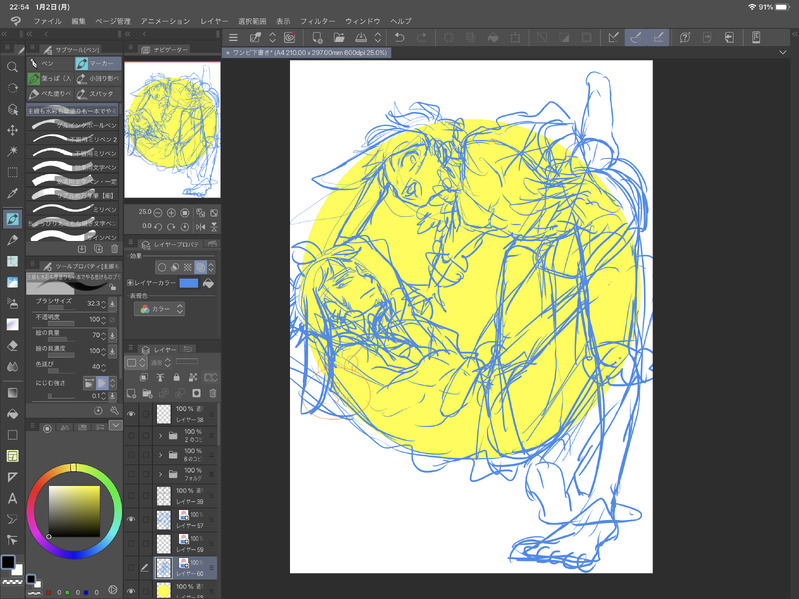This screenshot has width=799, height=599.
Task: Expand the フォルダ layer folder
Action: point(161,474)
